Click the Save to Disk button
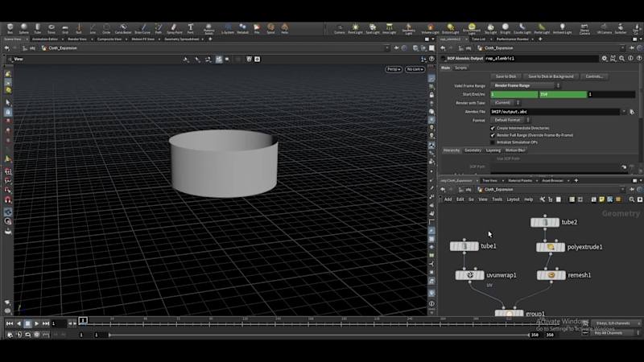 (506, 76)
